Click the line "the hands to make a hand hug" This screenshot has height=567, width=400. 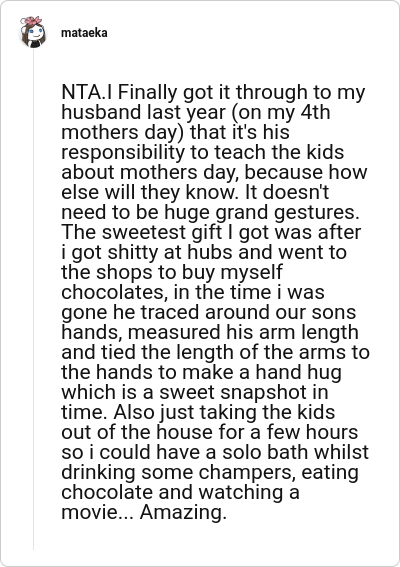point(201,372)
